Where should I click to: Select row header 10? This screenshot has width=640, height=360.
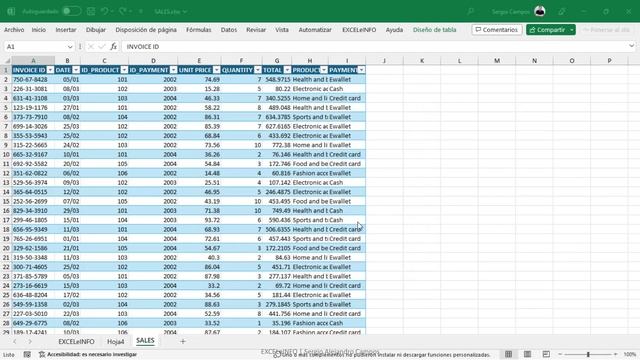coord(6,155)
